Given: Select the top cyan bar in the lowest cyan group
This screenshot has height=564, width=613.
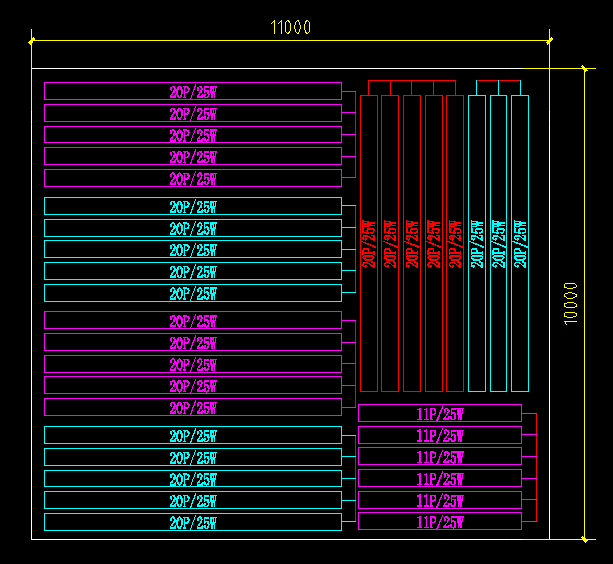Looking at the screenshot, I should click(x=193, y=435).
